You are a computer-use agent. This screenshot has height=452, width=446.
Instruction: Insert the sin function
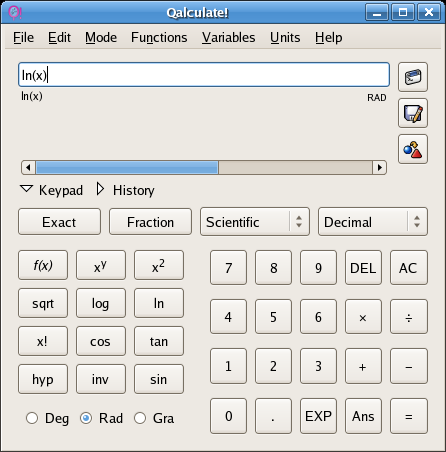pos(159,379)
